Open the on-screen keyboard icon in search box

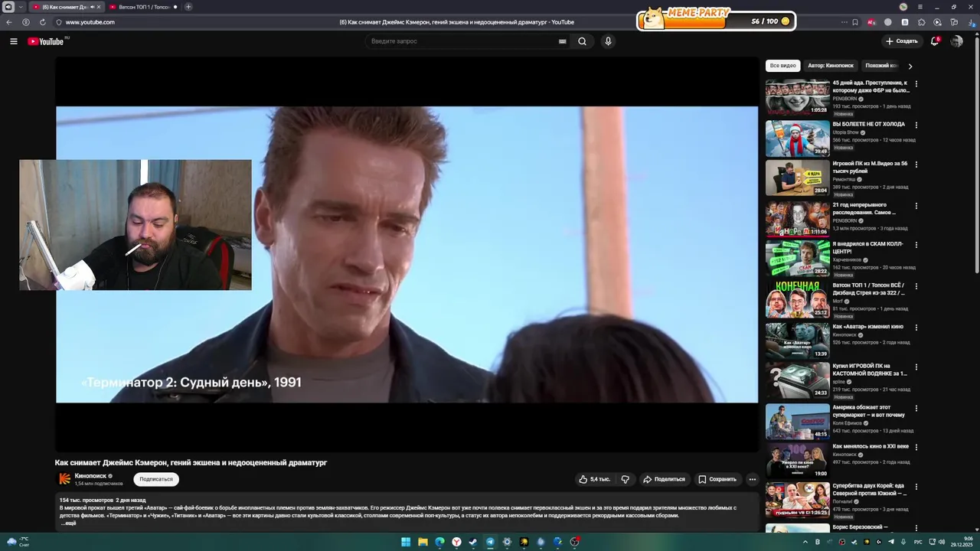563,41
